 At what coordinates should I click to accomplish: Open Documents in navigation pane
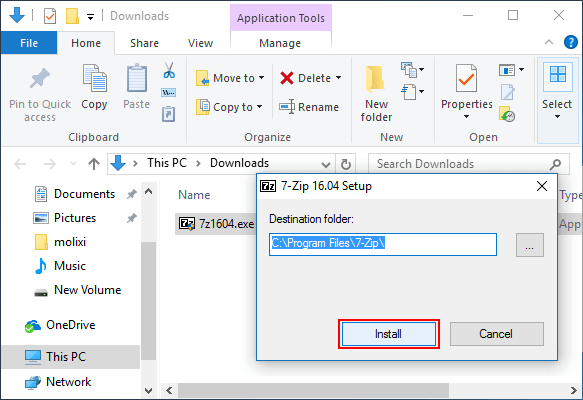point(84,194)
